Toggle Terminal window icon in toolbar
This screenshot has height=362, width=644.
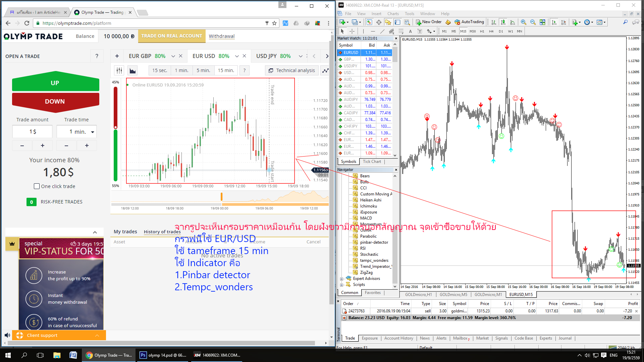coord(397,22)
